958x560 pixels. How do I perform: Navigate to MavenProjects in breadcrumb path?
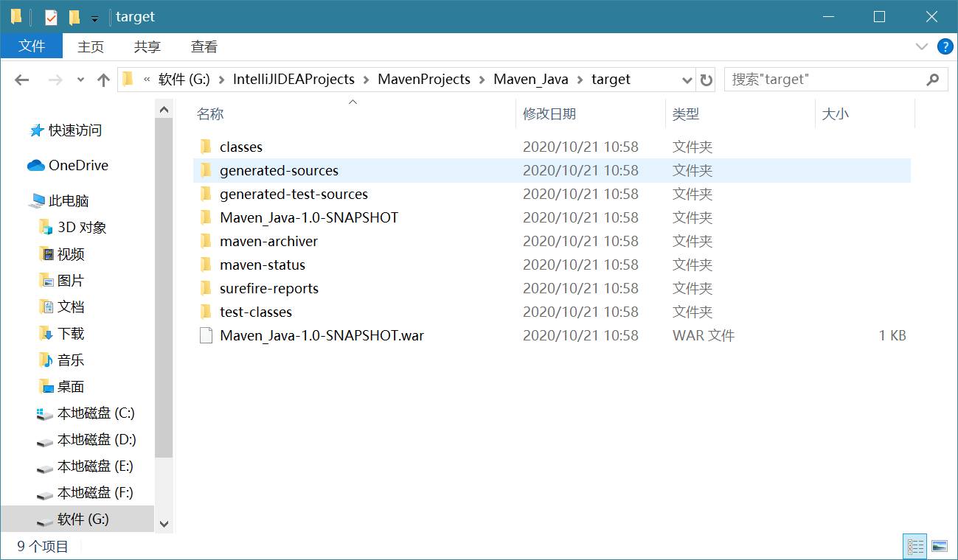point(424,80)
